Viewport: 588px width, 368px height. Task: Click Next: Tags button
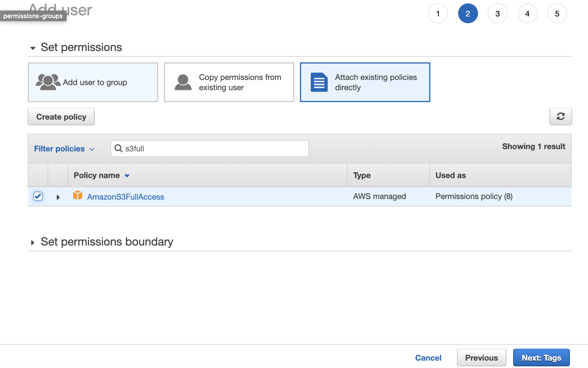tap(541, 358)
